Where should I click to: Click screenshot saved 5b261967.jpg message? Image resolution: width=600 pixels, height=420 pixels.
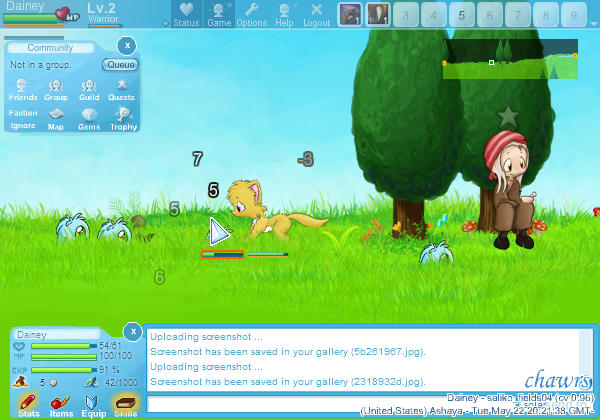pos(288,352)
